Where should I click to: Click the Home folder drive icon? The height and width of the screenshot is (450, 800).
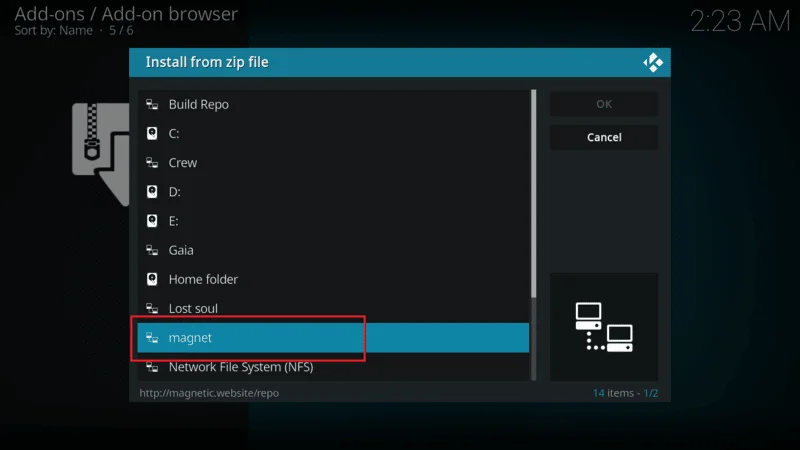[x=152, y=279]
